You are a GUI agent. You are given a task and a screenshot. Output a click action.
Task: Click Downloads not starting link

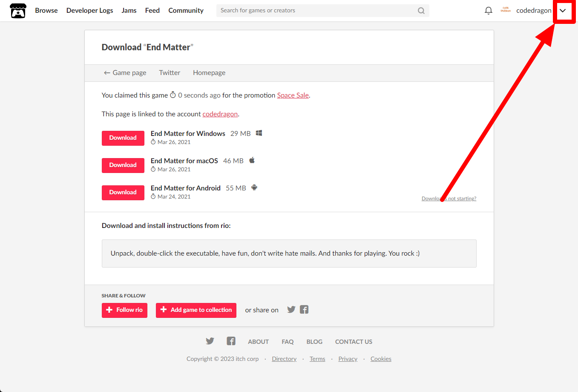449,199
